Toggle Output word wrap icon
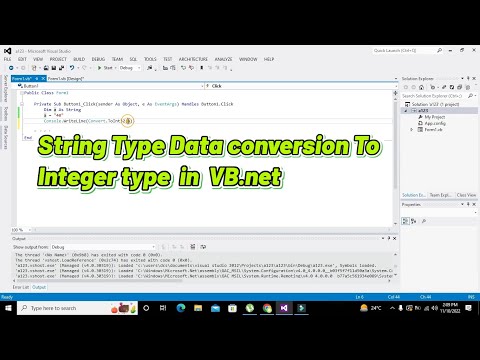 point(203,247)
